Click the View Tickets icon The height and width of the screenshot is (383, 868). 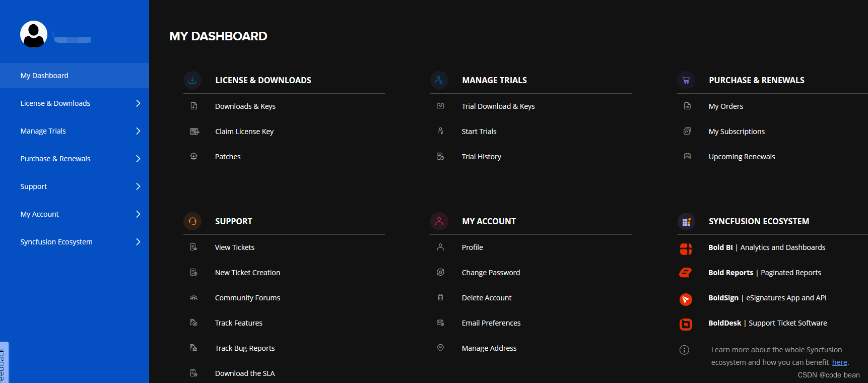(x=193, y=247)
